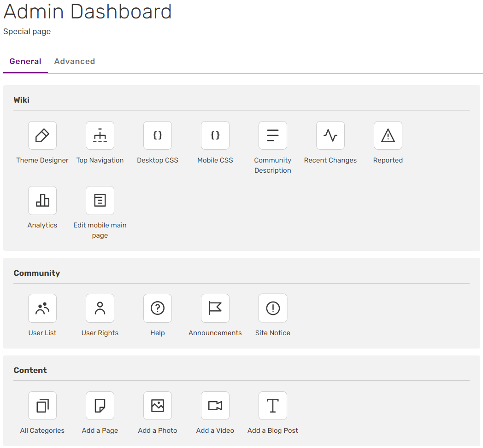Open Desktop CSS editor icon
This screenshot has height=448, width=483.
point(158,135)
